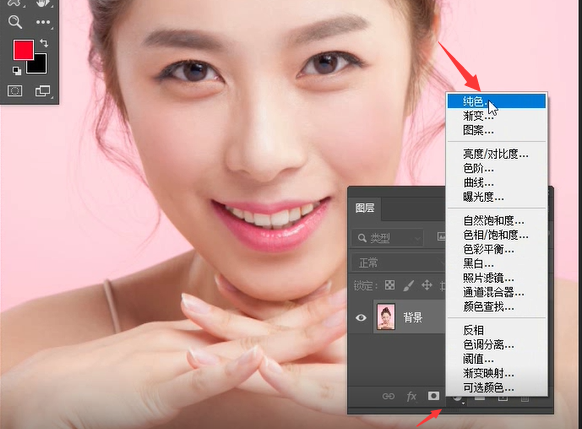
Task: Toggle Quick Mask mode icon
Action: 15,91
